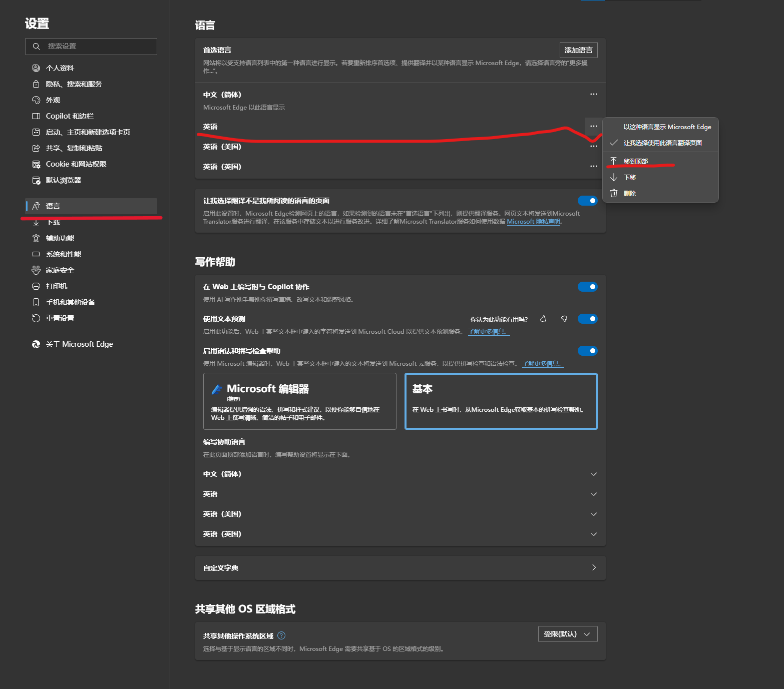Toggle 在 Web 上编写时与 Copilot 协作 switch
This screenshot has width=784, height=689.
click(x=588, y=287)
